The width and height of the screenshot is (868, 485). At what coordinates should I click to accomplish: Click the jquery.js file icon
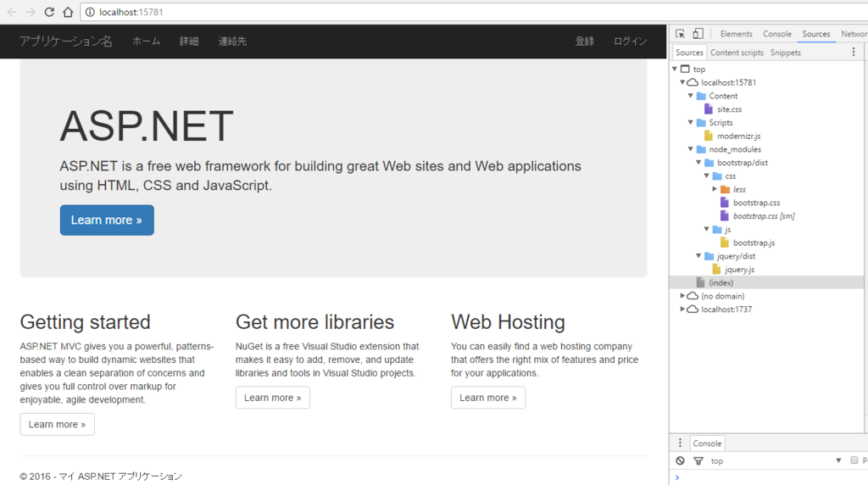[x=717, y=269]
